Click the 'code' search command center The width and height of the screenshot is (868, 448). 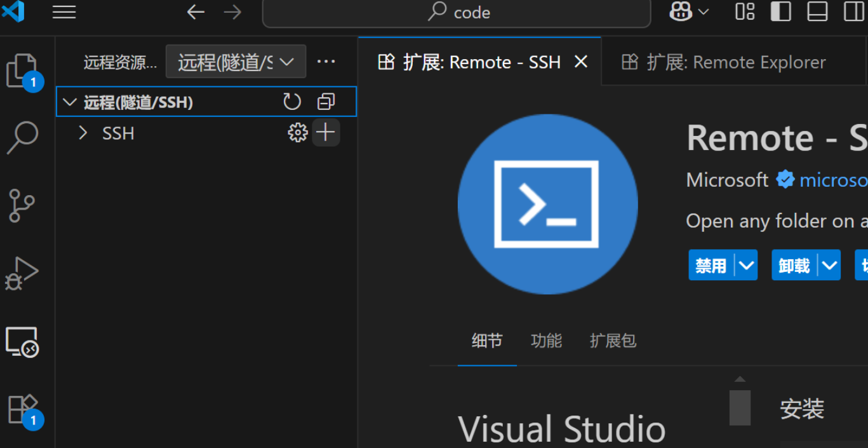[457, 13]
